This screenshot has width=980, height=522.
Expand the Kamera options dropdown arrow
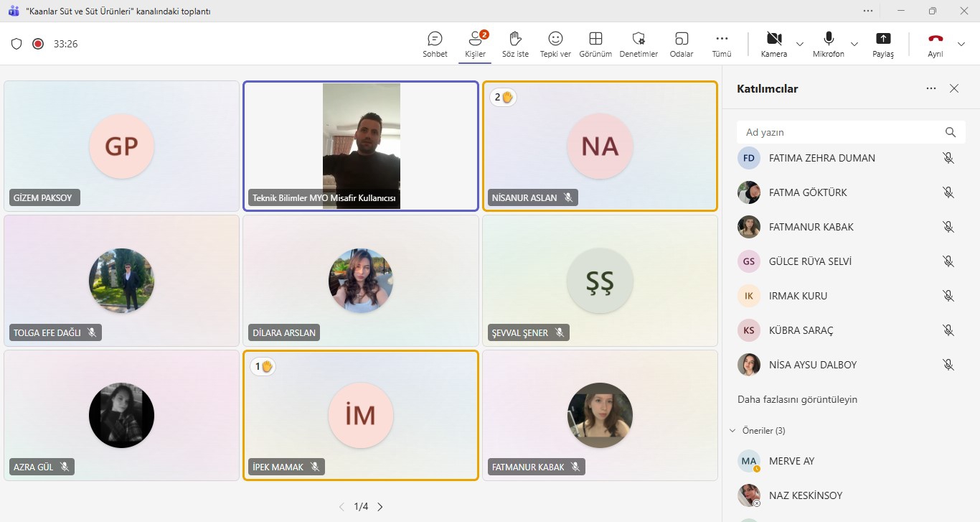[800, 44]
